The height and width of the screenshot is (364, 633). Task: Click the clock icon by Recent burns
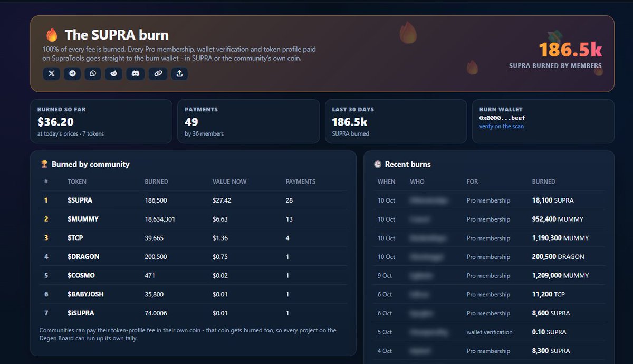378,164
